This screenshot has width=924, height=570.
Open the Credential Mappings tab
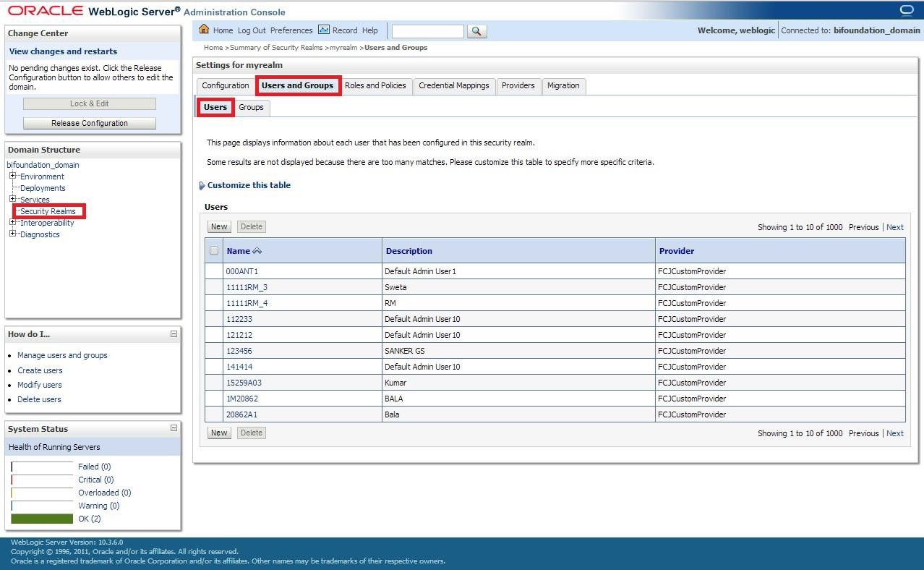(x=454, y=86)
